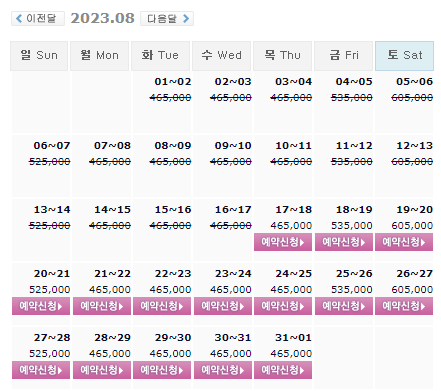441x391 pixels.
Task: Click the 14~15 date label
Action: click(x=112, y=210)
